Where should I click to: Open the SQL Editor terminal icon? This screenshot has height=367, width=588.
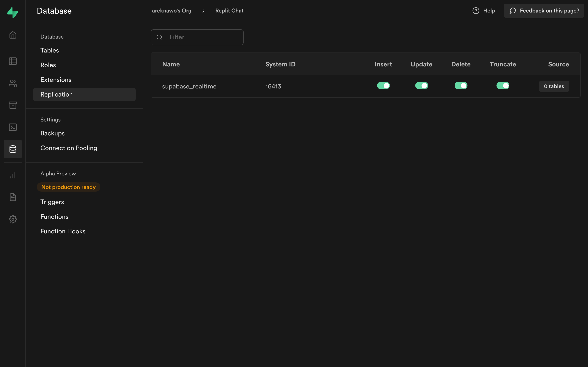[13, 127]
